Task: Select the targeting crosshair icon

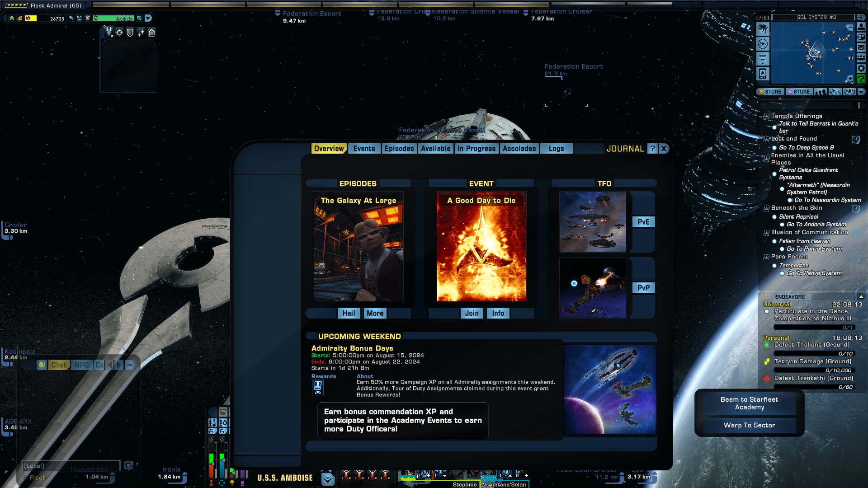Action: pos(119,33)
